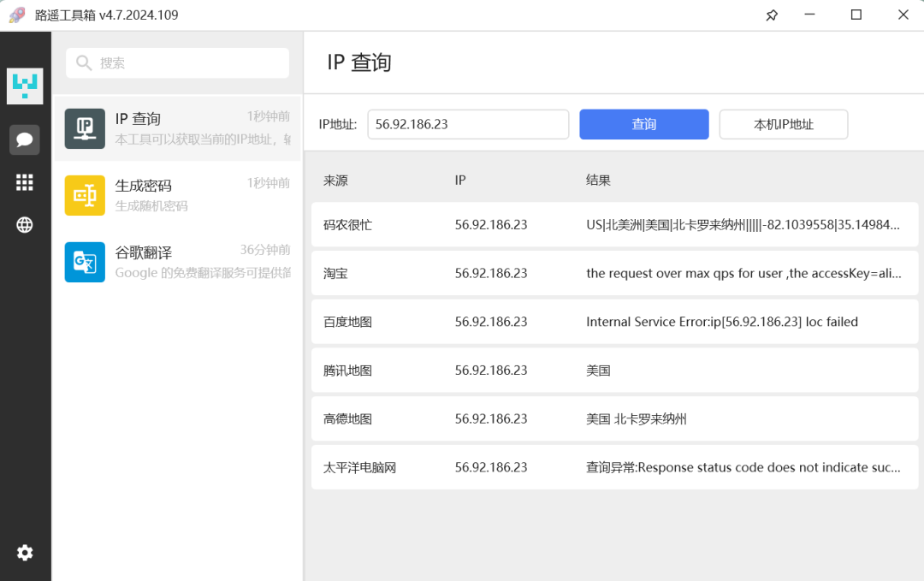Click the 美国 北卡罗来纳州 result
The width and height of the screenshot is (924, 581).
(x=637, y=419)
